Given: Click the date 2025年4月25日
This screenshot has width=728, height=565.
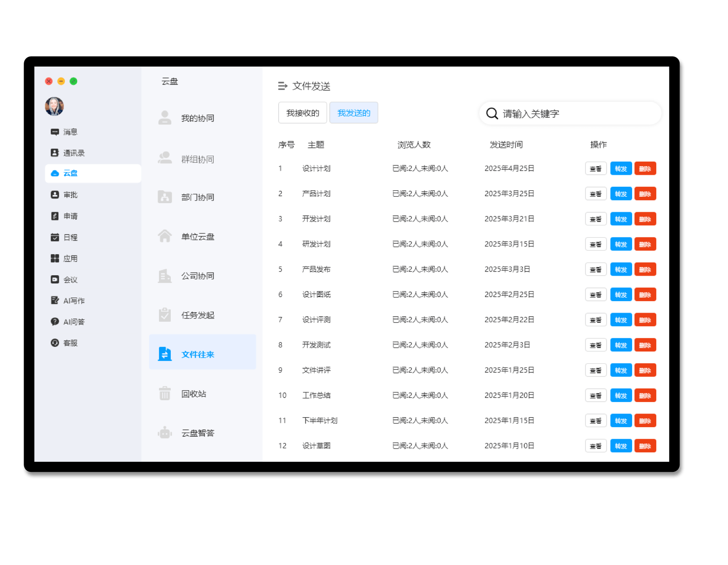Looking at the screenshot, I should 510,168.
